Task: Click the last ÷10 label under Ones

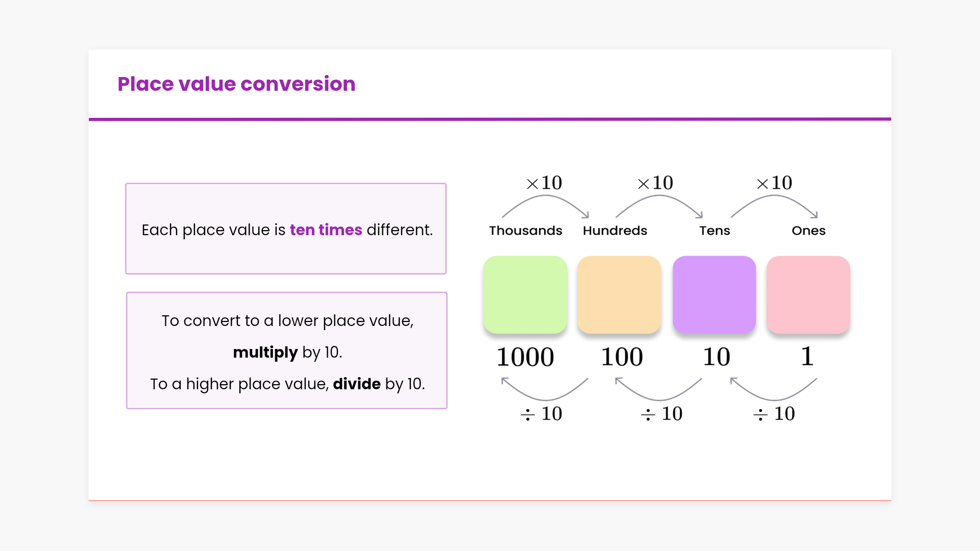Action: pos(774,414)
